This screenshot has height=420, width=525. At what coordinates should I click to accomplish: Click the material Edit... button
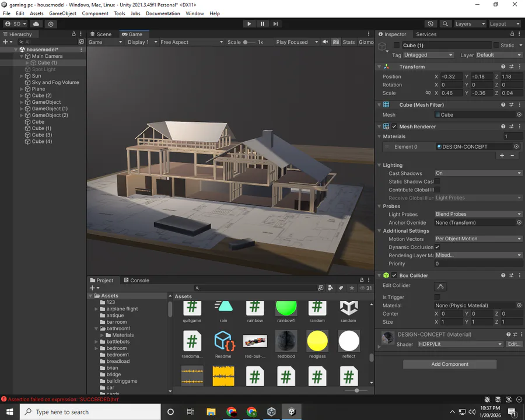click(514, 344)
